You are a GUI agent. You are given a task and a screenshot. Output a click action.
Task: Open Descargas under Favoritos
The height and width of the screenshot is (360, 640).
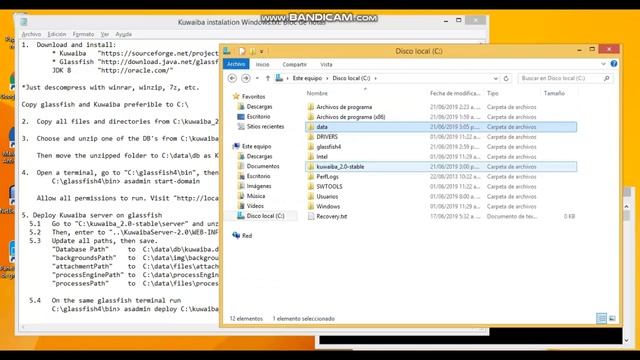pyautogui.click(x=259, y=107)
